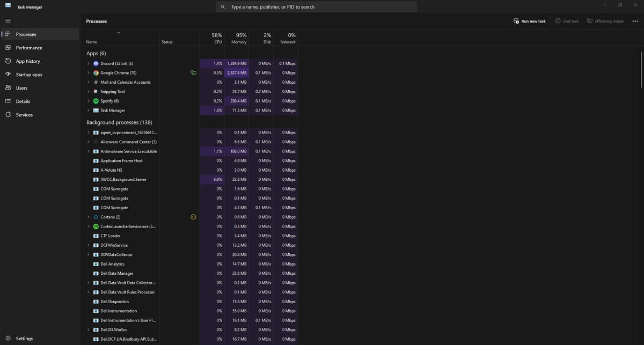The height and width of the screenshot is (345, 644).
Task: Expand the Google Chrome process tree
Action: coord(89,73)
